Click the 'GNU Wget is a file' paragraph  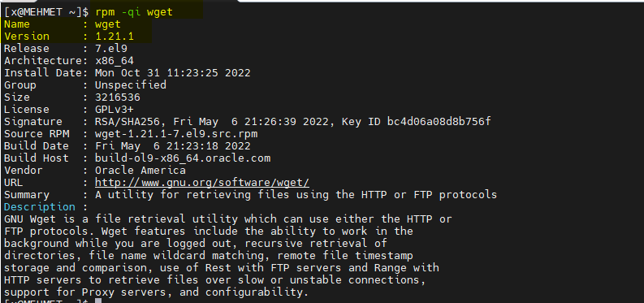228,256
